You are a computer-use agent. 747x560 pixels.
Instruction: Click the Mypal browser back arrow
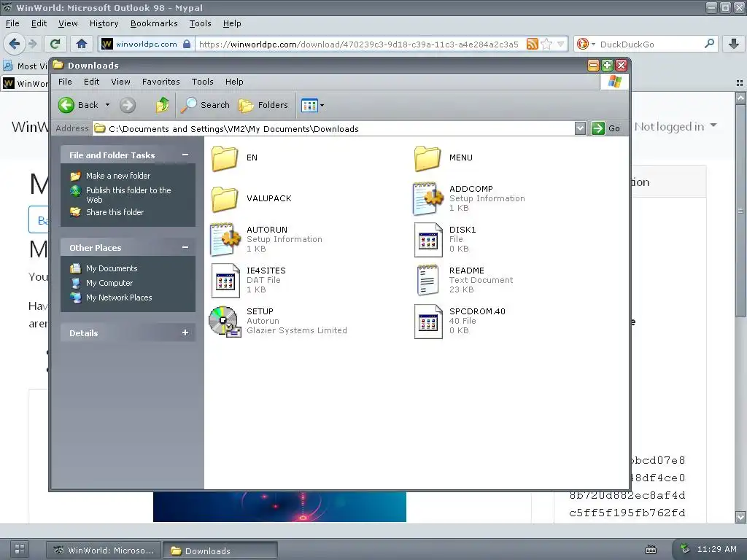pos(15,44)
